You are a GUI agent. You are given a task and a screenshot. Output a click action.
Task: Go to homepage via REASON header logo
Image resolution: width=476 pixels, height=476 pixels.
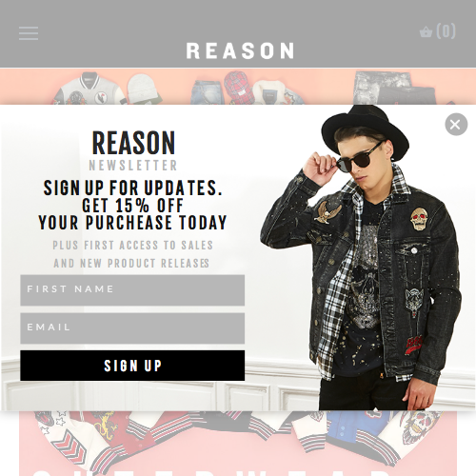pos(240,50)
